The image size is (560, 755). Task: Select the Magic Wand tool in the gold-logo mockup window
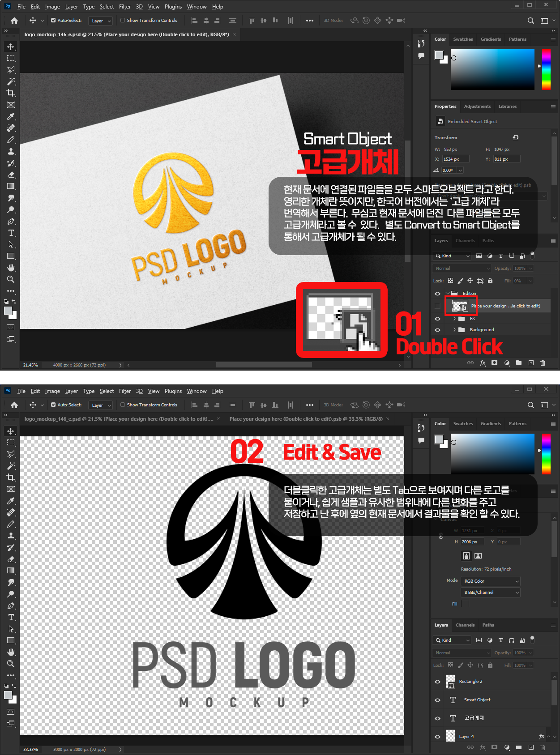[11, 81]
